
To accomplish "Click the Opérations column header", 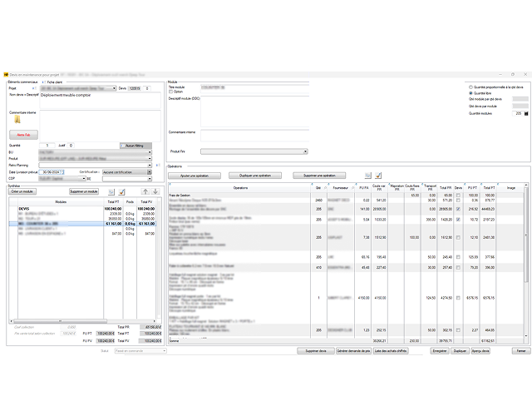I will pyautogui.click(x=241, y=188).
